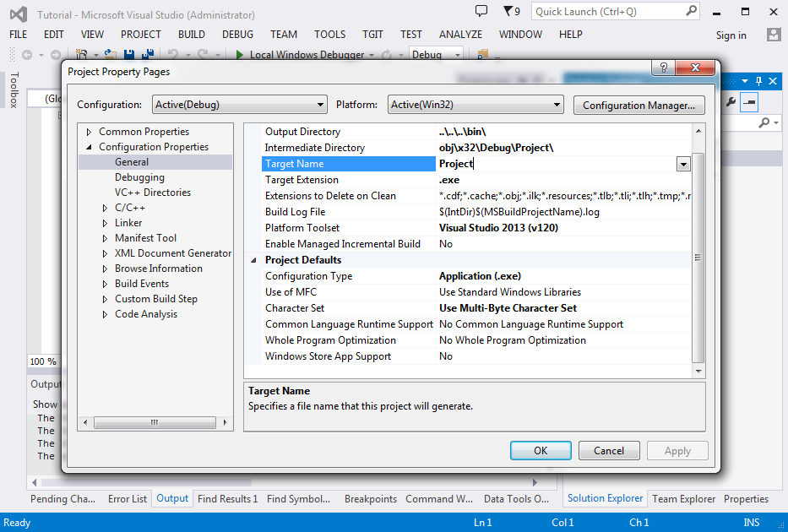
Task: Click the Redo arrow icon
Action: [203, 54]
